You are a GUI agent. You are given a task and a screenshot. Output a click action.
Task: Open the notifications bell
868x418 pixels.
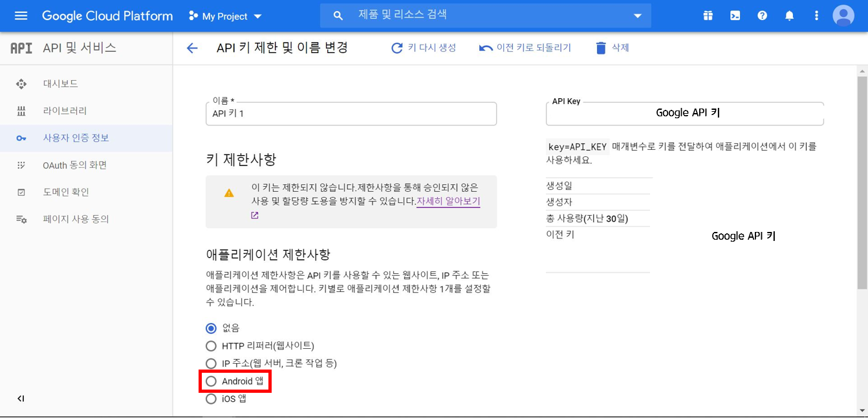pyautogui.click(x=789, y=16)
